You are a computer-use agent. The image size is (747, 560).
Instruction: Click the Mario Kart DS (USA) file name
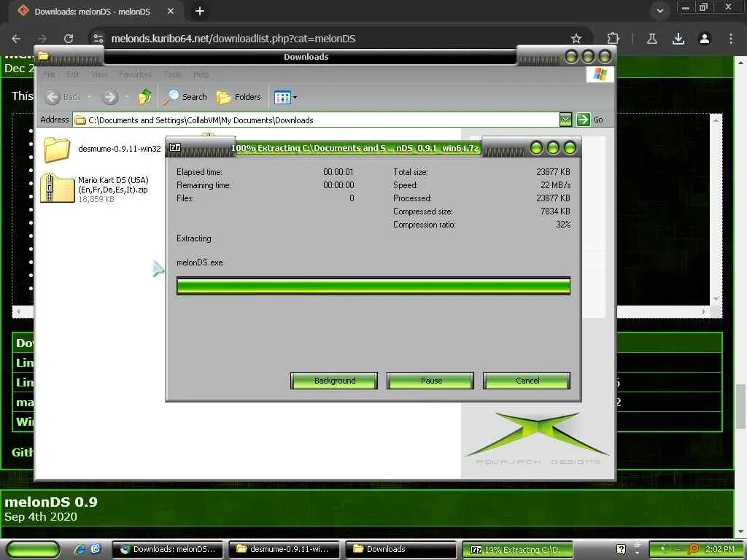[x=113, y=184]
